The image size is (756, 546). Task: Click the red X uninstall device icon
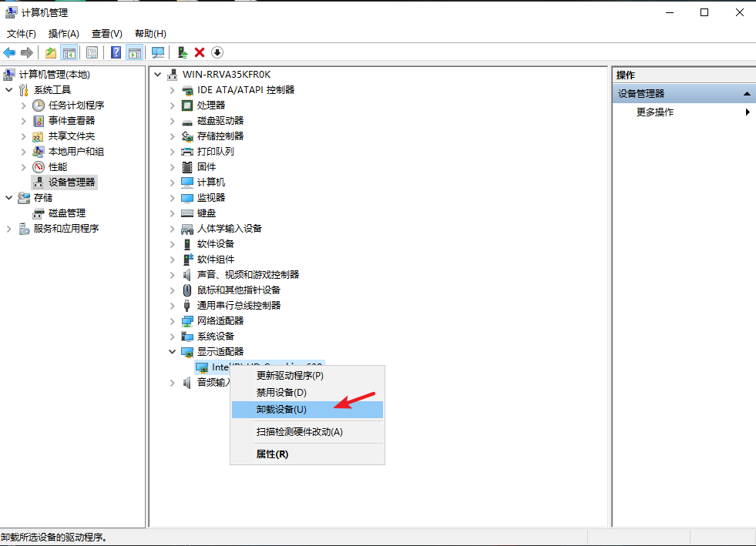(200, 52)
